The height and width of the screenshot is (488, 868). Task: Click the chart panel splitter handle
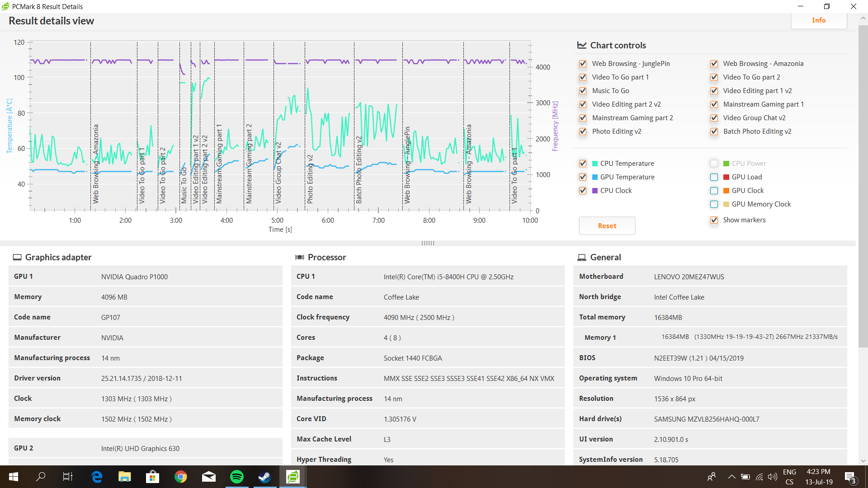pyautogui.click(x=428, y=243)
